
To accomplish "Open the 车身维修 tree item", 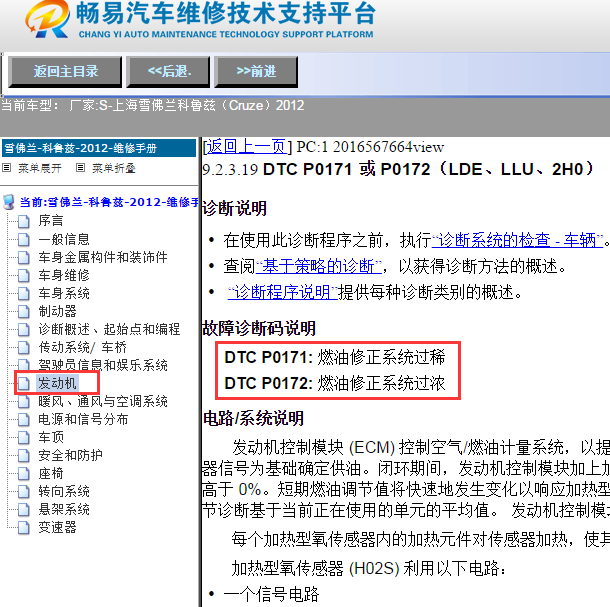I will click(64, 275).
